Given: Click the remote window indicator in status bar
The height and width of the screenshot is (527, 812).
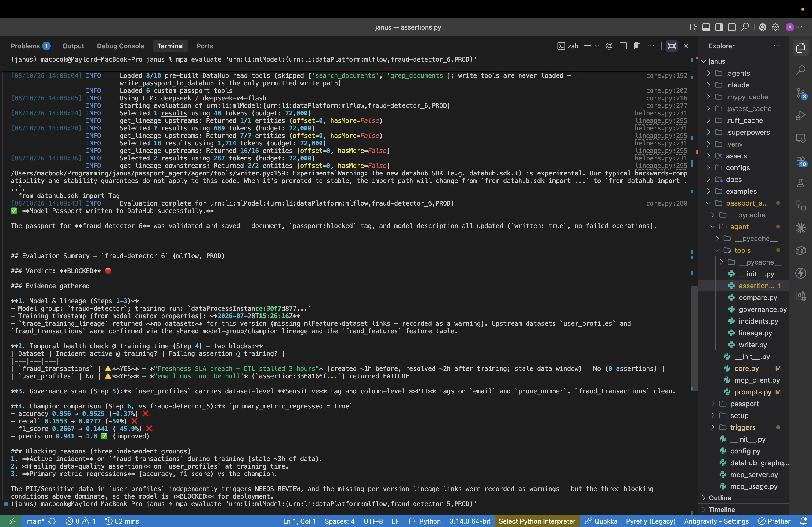Looking at the screenshot, I should (x=12, y=521).
